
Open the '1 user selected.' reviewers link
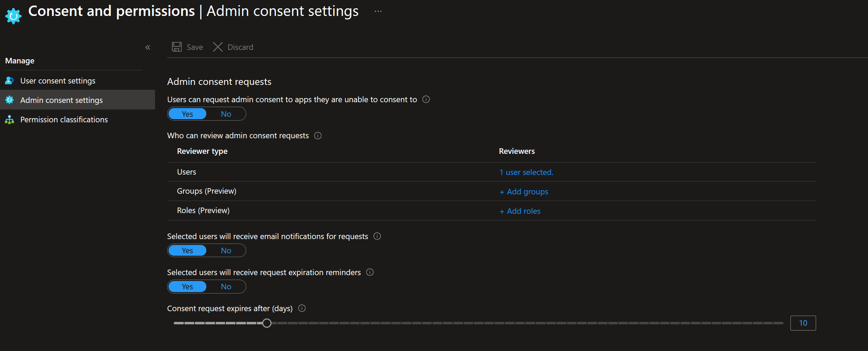click(526, 172)
